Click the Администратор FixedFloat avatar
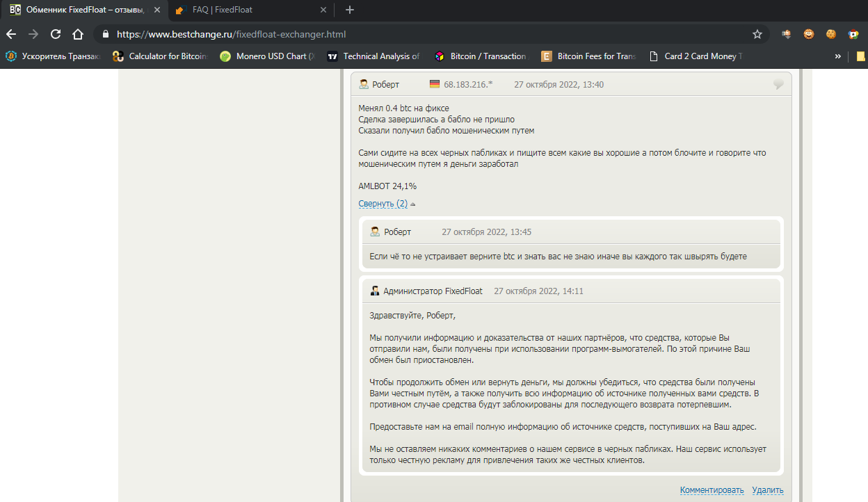868x502 pixels. pyautogui.click(x=375, y=291)
